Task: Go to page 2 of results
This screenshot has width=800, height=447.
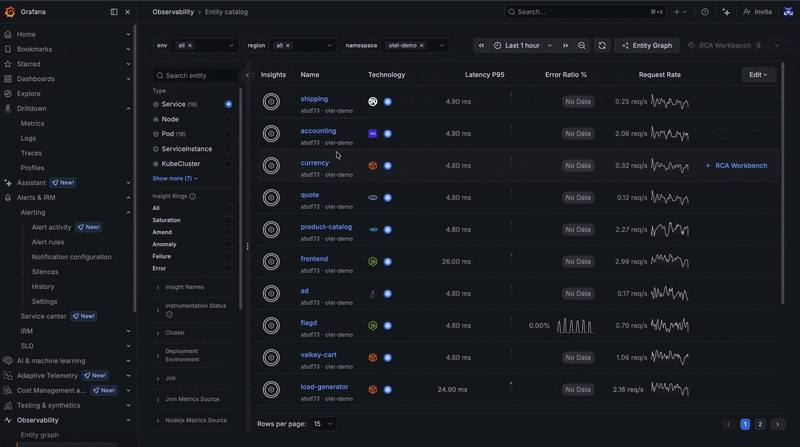Action: click(x=760, y=424)
